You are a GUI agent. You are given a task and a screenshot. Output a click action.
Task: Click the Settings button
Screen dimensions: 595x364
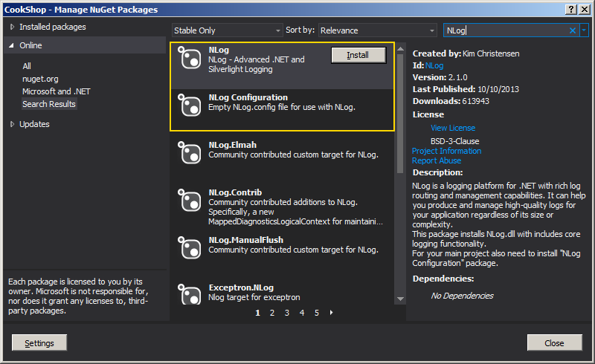tap(39, 343)
